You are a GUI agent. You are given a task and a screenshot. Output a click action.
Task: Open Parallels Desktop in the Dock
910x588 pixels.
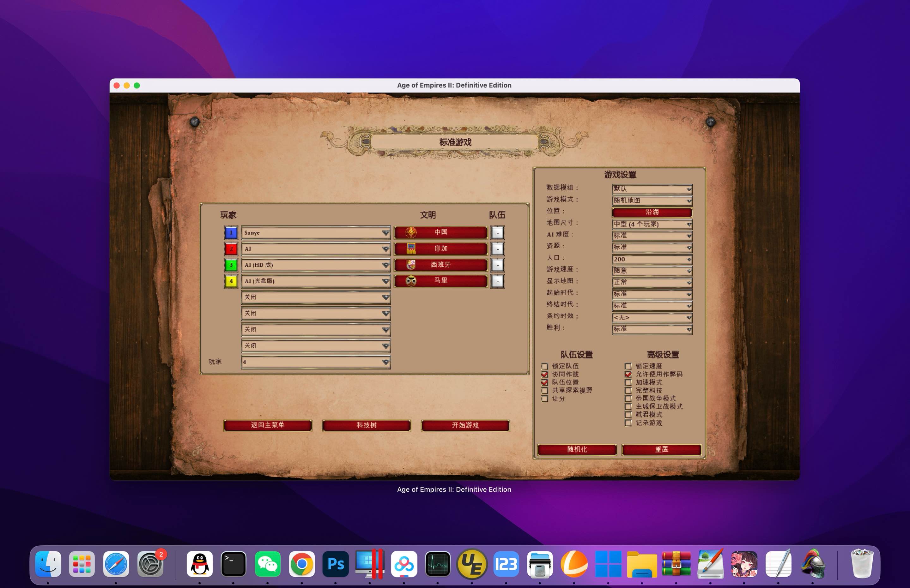click(369, 564)
